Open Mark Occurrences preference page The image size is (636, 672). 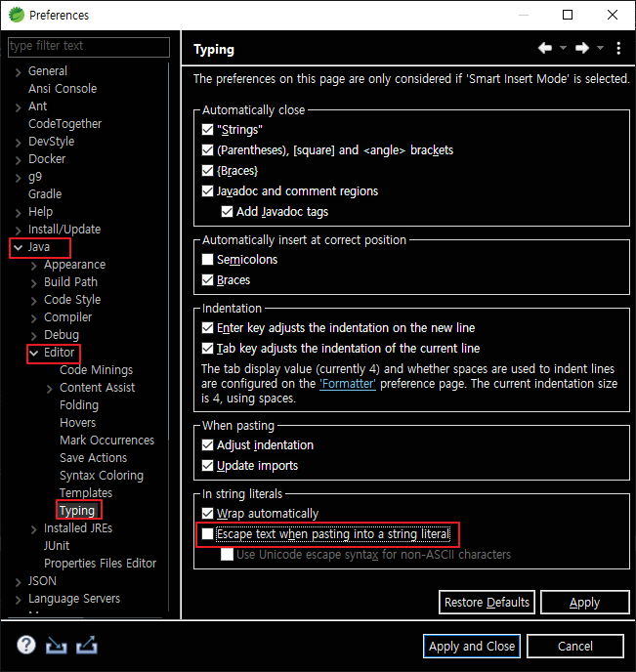pyautogui.click(x=107, y=441)
